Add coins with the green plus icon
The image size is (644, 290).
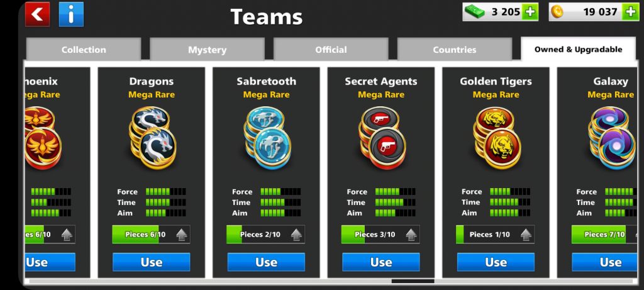pos(630,12)
